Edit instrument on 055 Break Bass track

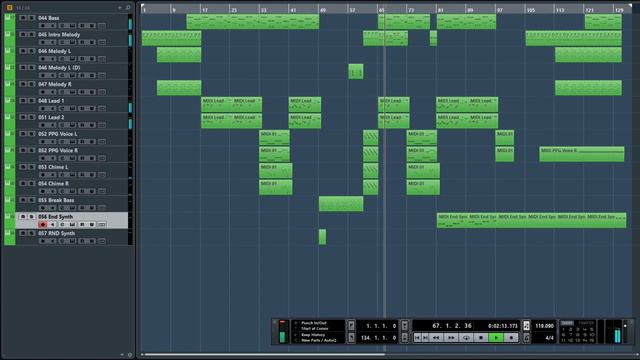(x=72, y=208)
